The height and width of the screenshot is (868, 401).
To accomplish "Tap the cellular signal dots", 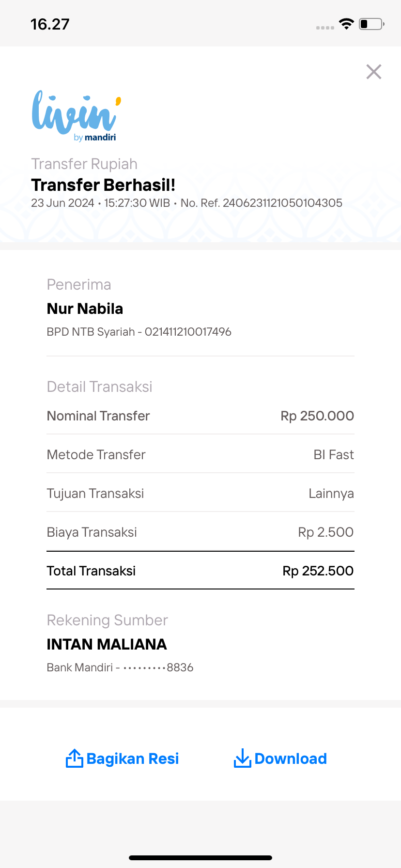I will click(325, 28).
